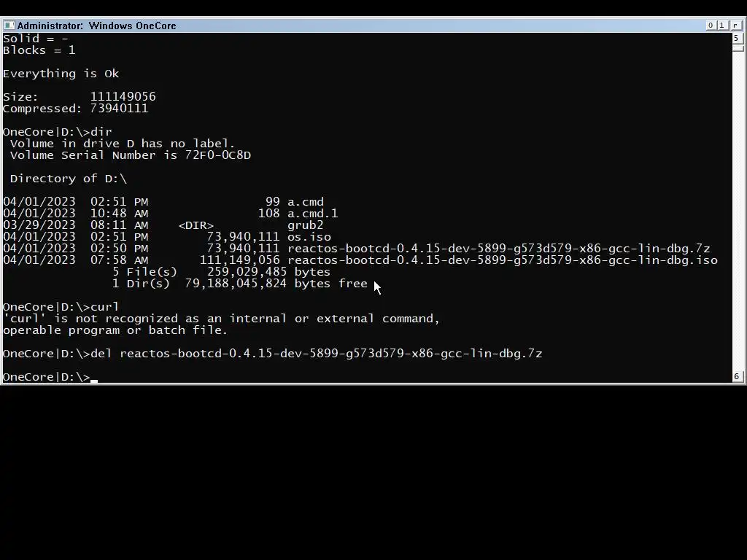Click the '5 File(s)' summary text
This screenshot has height=560, width=747.
(145, 272)
